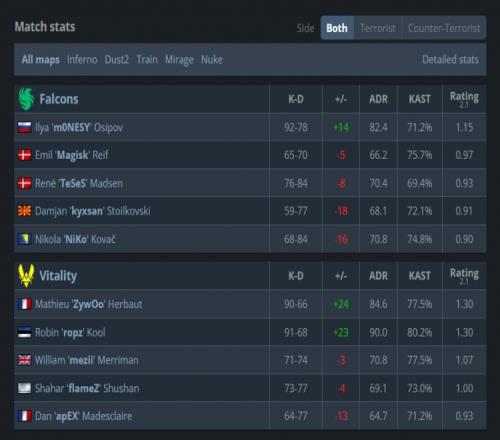500x440 pixels.
Task: Click the Estonian flag beside ropz
Action: click(25, 332)
